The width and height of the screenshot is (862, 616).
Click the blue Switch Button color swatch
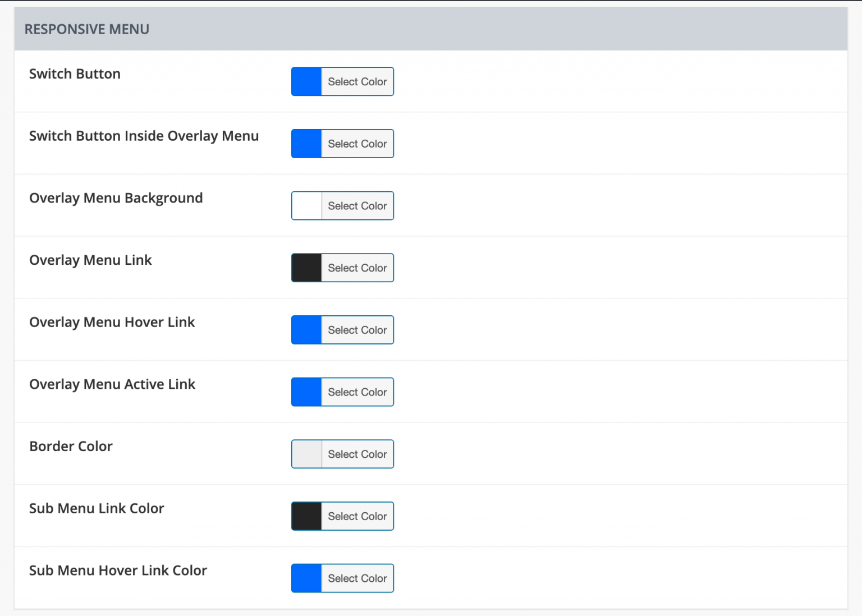tap(306, 81)
